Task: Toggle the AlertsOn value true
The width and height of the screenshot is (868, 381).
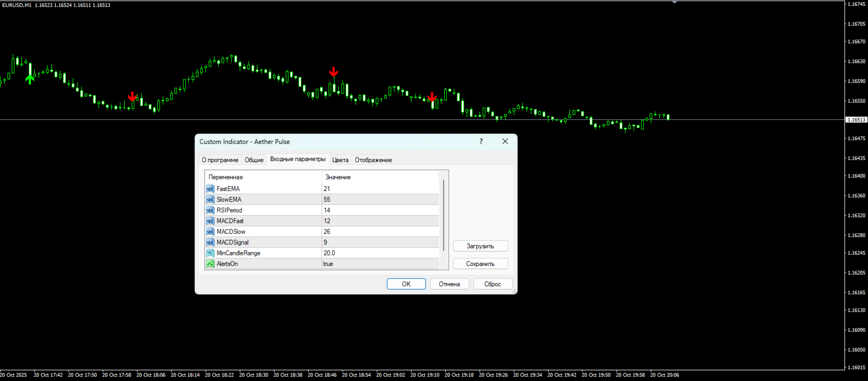Action: coord(380,264)
